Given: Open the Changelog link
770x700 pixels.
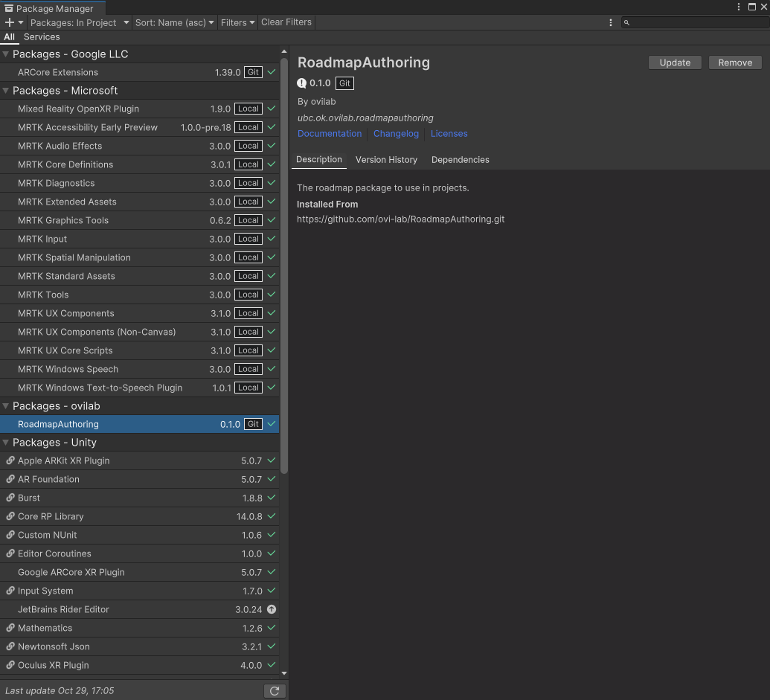Looking at the screenshot, I should [396, 133].
